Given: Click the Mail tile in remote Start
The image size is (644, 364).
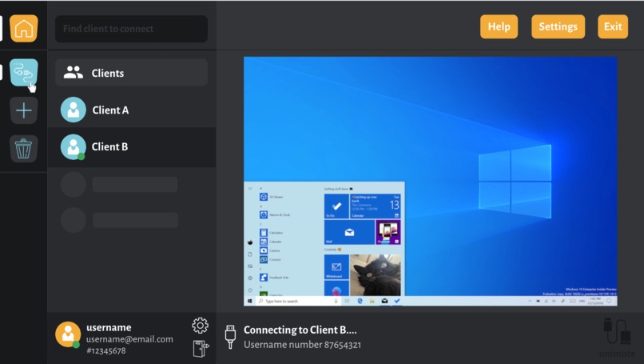Looking at the screenshot, I should [x=349, y=232].
